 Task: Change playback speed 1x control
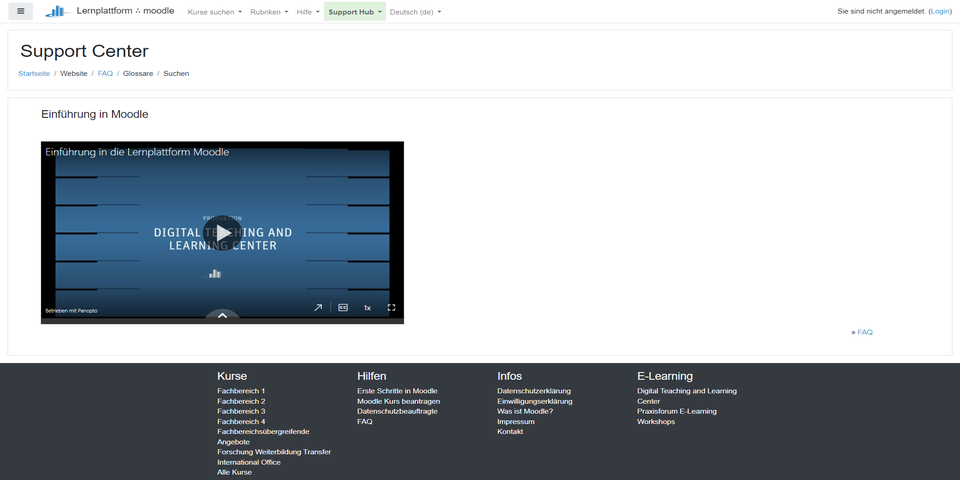click(x=367, y=308)
